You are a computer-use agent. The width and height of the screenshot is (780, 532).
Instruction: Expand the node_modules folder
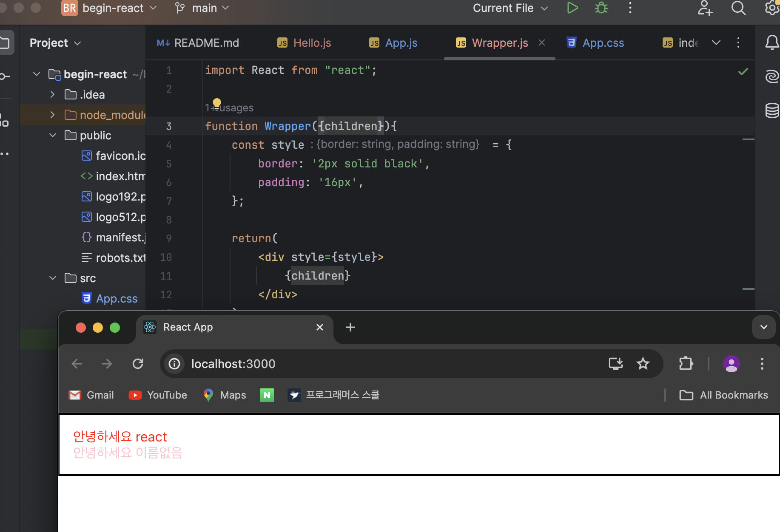[52, 115]
